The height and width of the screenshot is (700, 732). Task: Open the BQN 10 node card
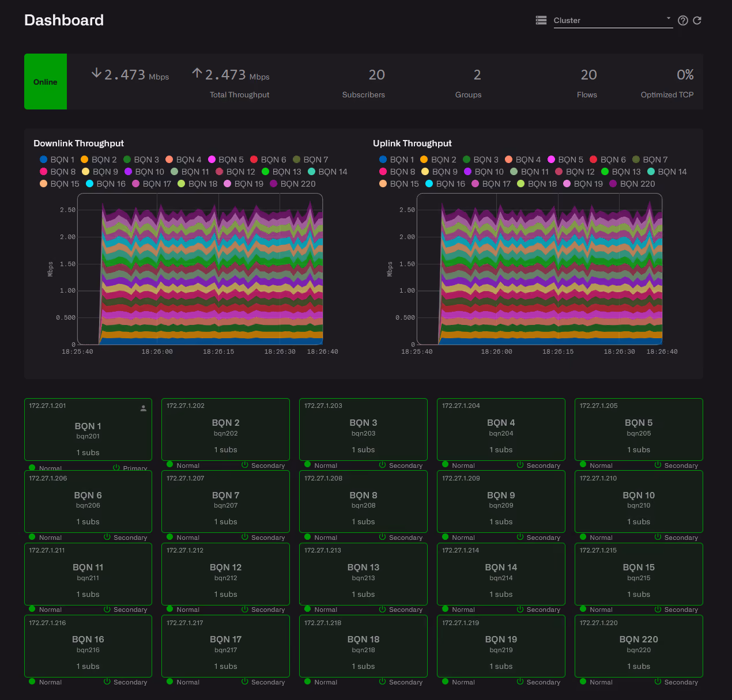[x=639, y=501]
